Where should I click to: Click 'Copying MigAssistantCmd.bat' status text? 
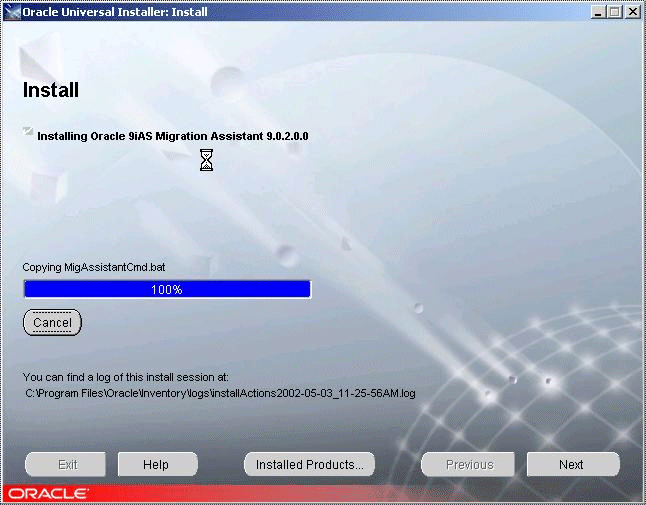tap(94, 267)
